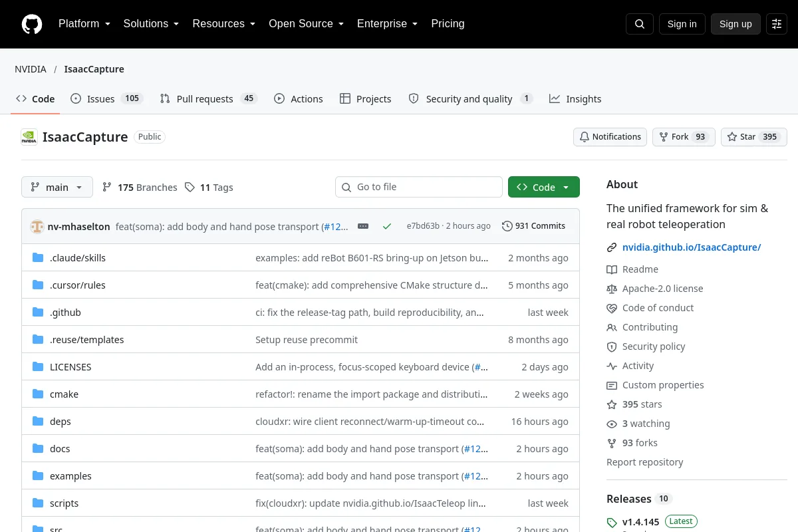The height and width of the screenshot is (532, 798).
Task: Switch to the Projects tab
Action: click(366, 99)
